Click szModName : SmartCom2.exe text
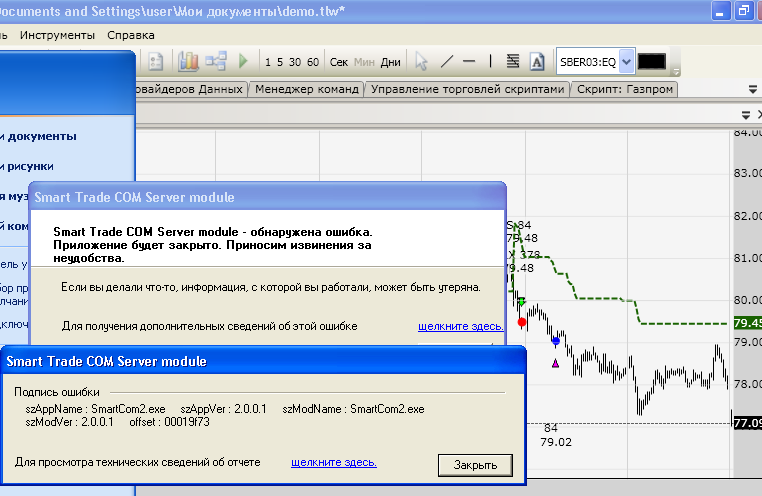 [x=353, y=409]
